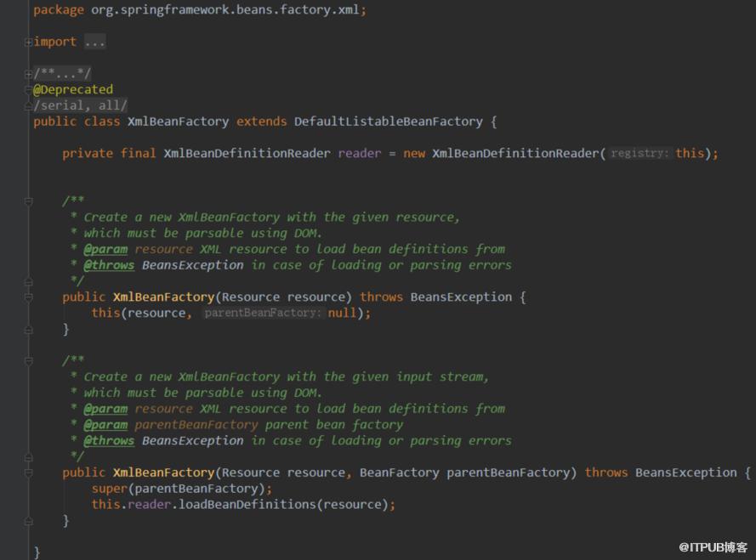Click the super(parentBeanFactory) call keyword
The width and height of the screenshot is (756, 560).
[x=109, y=489]
